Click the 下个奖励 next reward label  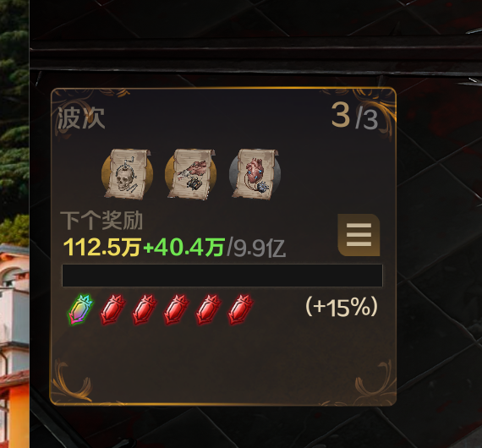tap(101, 221)
